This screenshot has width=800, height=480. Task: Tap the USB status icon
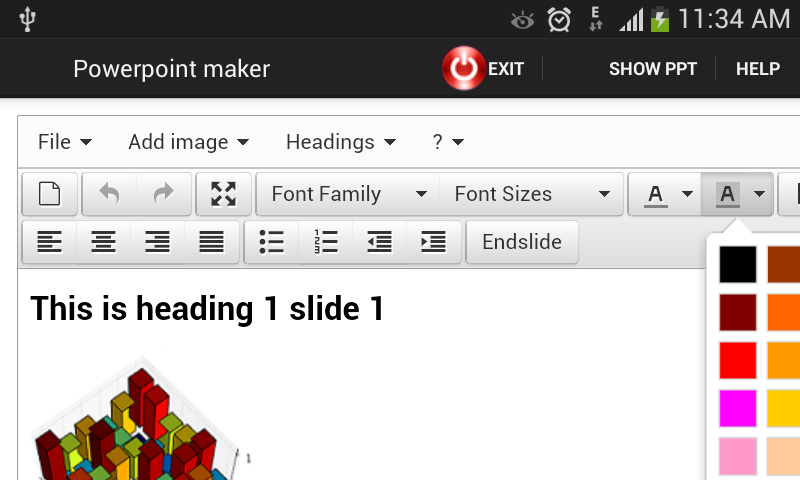pyautogui.click(x=27, y=19)
